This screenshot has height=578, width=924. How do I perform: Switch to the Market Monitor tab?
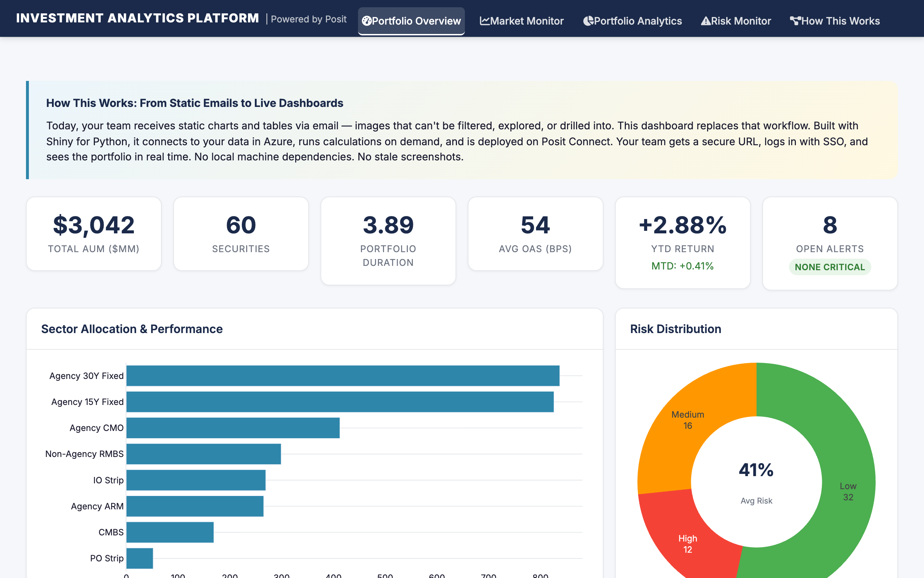pos(522,21)
